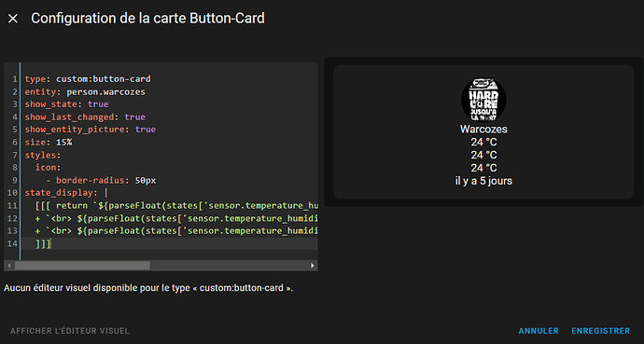Click the 'entity: person.warcozes' code line

tap(85, 91)
